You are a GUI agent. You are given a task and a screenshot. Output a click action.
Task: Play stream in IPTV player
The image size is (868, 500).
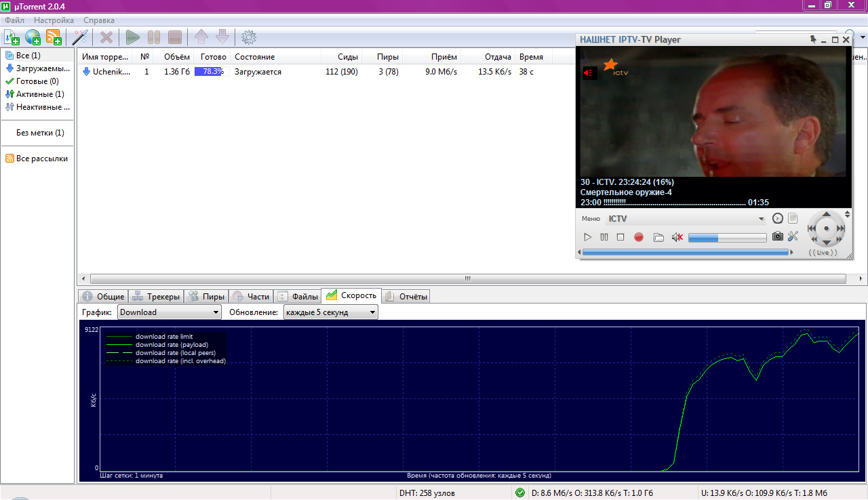(588, 237)
